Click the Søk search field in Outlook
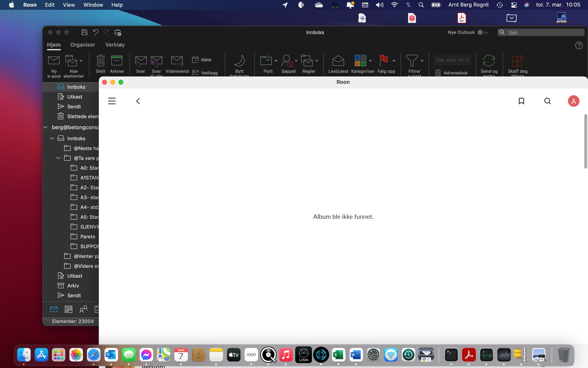The image size is (588, 368). click(x=541, y=33)
